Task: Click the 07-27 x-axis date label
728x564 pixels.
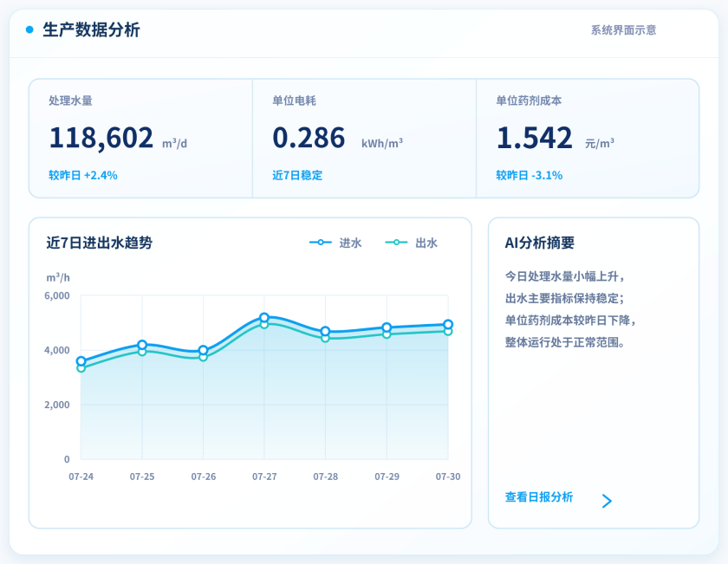Action: click(264, 476)
